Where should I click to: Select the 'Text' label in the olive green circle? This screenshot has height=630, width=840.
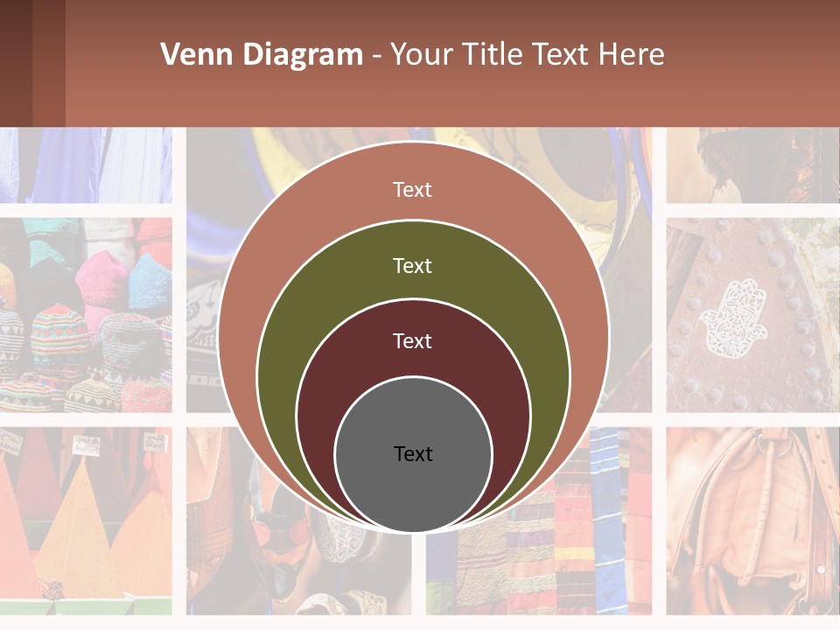pyautogui.click(x=412, y=266)
